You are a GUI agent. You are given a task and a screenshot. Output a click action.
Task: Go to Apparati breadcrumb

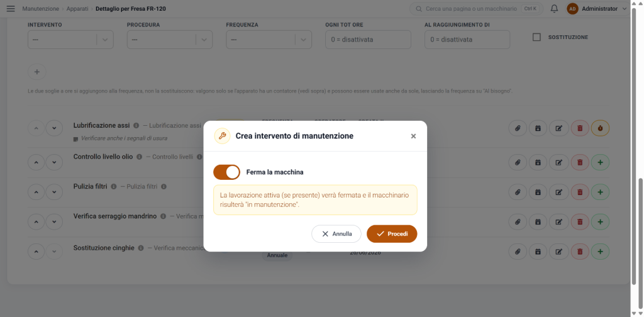pyautogui.click(x=78, y=9)
